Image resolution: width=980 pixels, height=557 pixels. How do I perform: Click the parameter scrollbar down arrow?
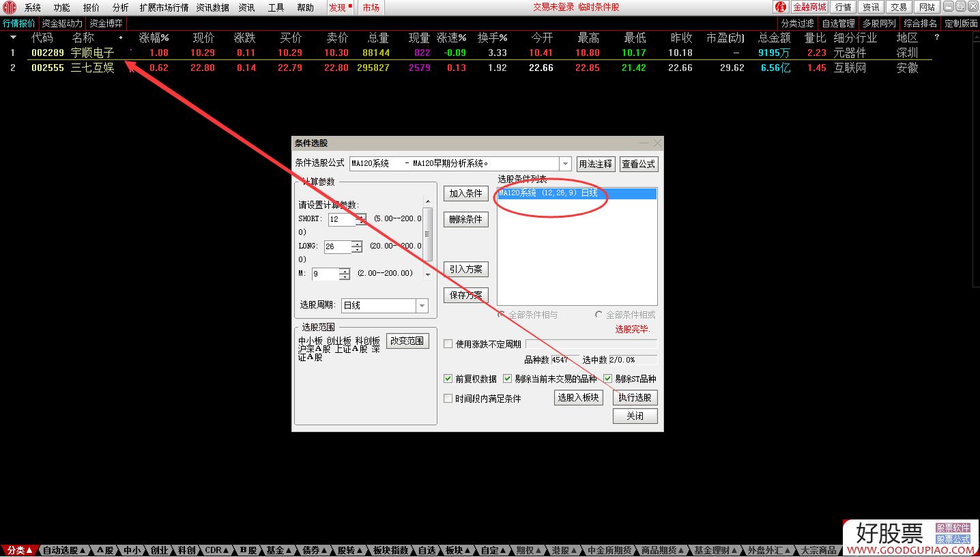428,275
